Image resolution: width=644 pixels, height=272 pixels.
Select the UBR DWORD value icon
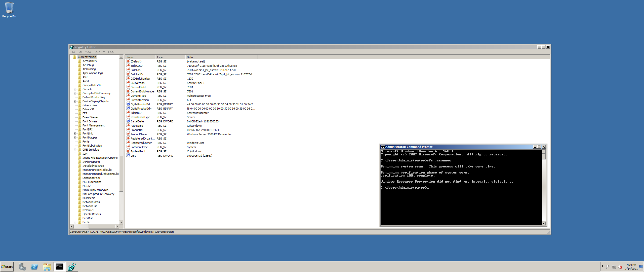128,156
